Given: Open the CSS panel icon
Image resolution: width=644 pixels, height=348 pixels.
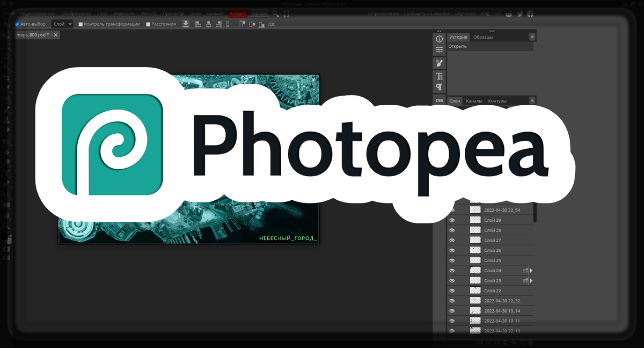Looking at the screenshot, I should click(440, 100).
